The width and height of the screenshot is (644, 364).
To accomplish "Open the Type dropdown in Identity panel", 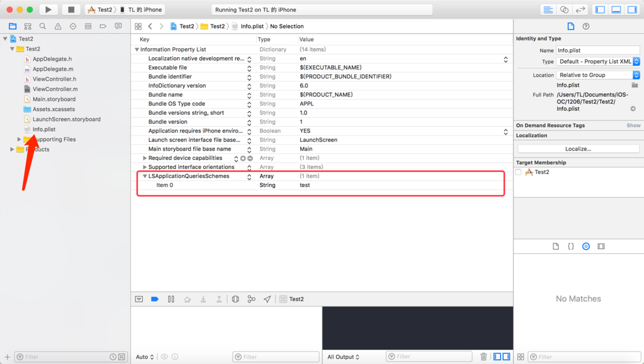I will [x=598, y=61].
